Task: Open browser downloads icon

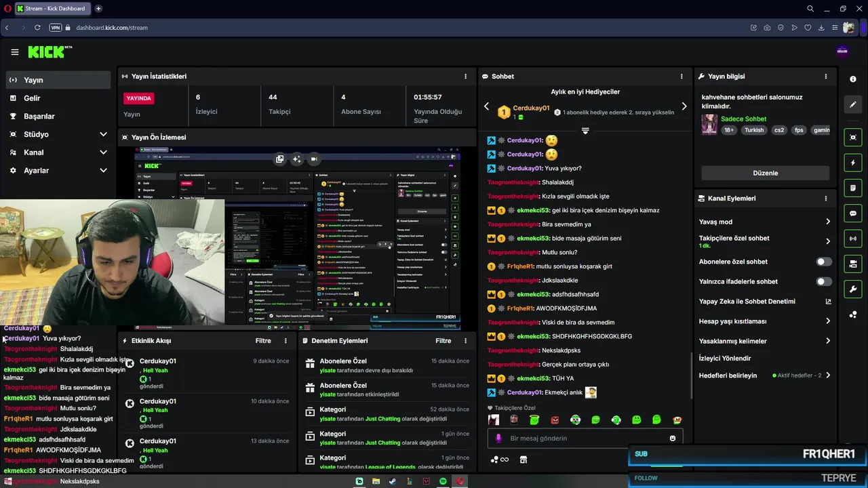Action: [x=821, y=28]
